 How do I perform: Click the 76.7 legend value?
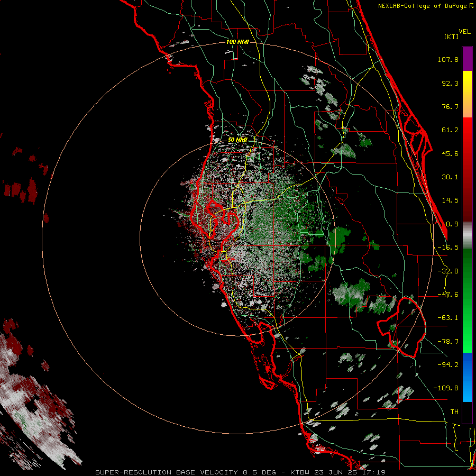tap(450, 107)
